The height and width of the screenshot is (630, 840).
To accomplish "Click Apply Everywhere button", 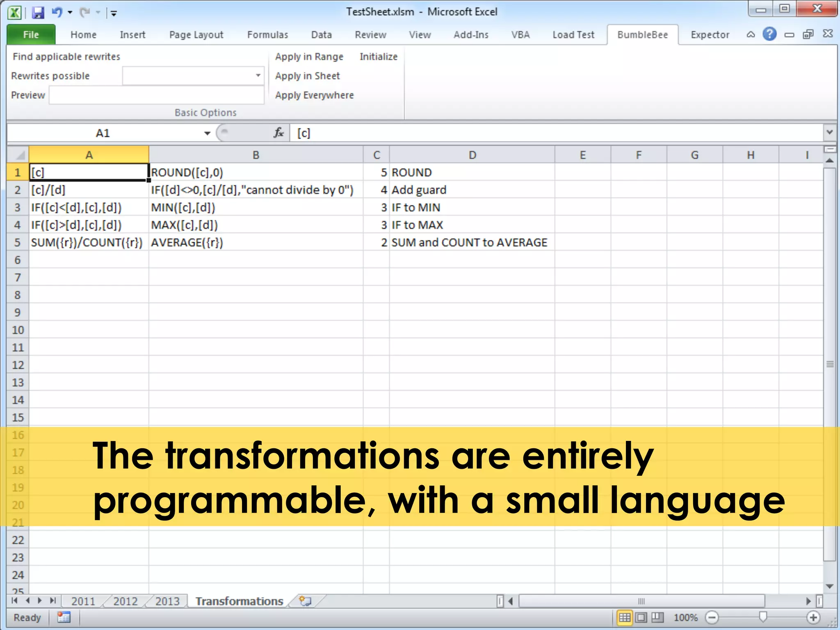I will tap(314, 95).
